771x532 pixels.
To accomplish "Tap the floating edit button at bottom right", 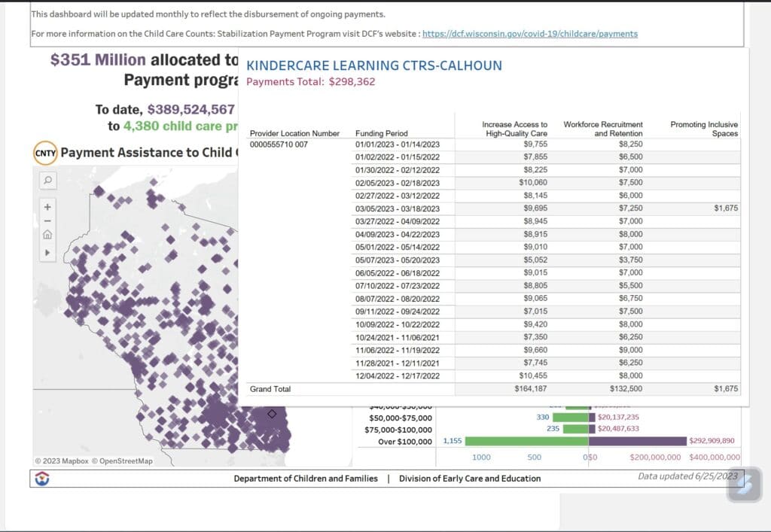I will [x=745, y=485].
